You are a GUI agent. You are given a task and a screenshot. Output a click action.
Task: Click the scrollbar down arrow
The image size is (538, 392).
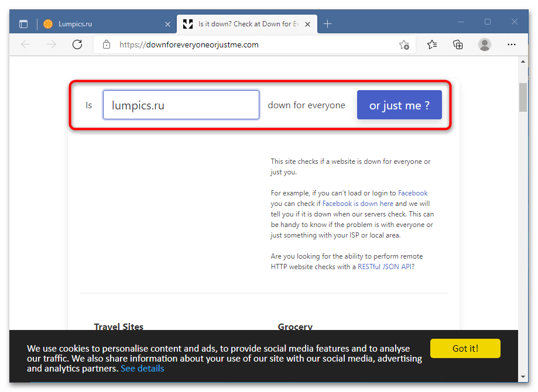coord(523,377)
